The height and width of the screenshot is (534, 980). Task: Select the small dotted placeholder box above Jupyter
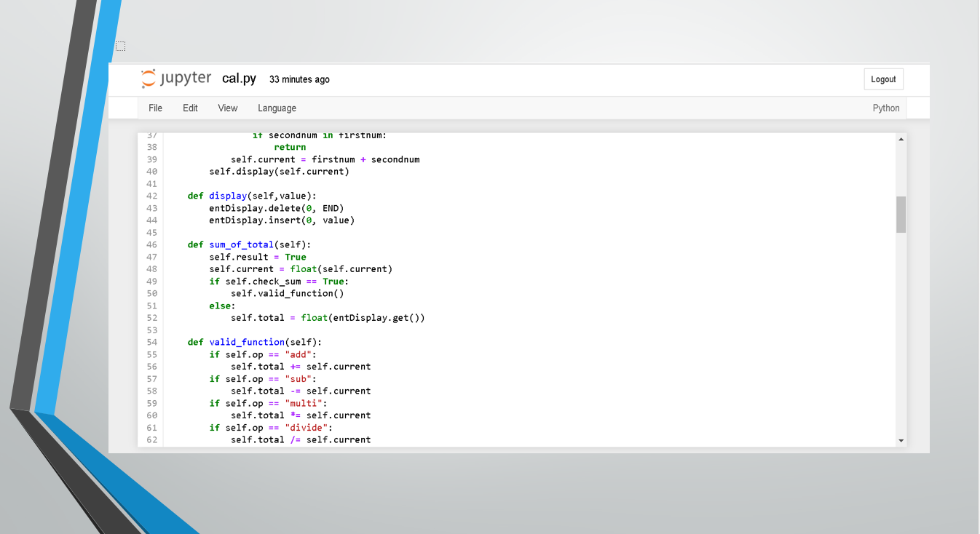tap(120, 47)
